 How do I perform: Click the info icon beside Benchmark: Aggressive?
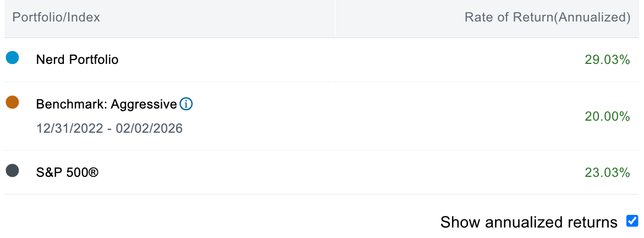tap(186, 104)
